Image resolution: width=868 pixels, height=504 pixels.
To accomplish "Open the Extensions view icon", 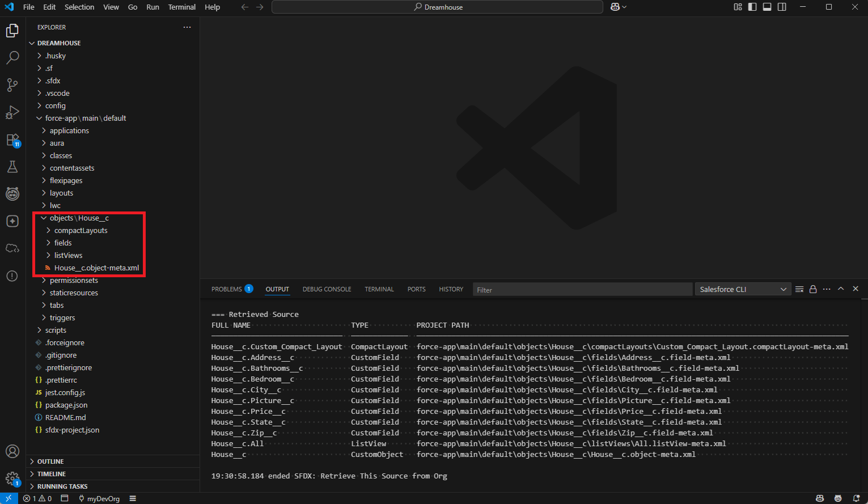I will (x=12, y=139).
